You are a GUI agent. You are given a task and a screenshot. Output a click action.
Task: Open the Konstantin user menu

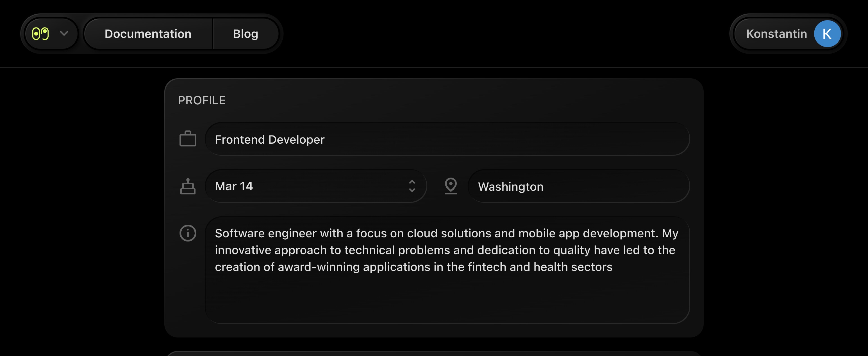(x=776, y=34)
